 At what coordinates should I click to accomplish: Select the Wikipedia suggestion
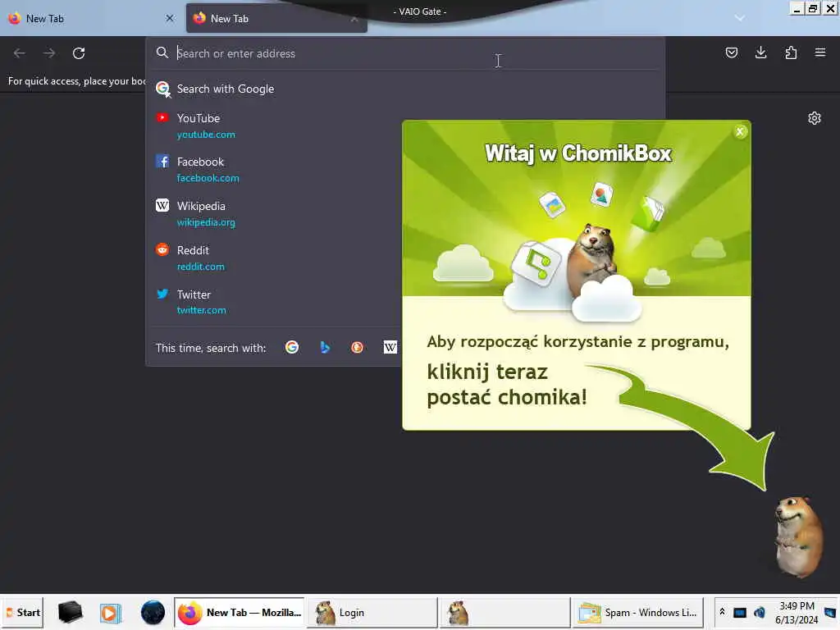click(x=273, y=214)
